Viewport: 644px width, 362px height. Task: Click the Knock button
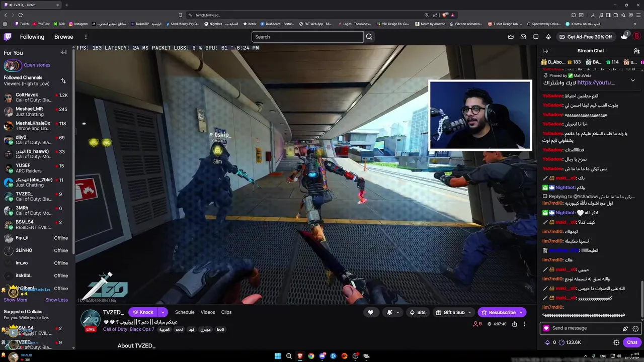(x=143, y=312)
